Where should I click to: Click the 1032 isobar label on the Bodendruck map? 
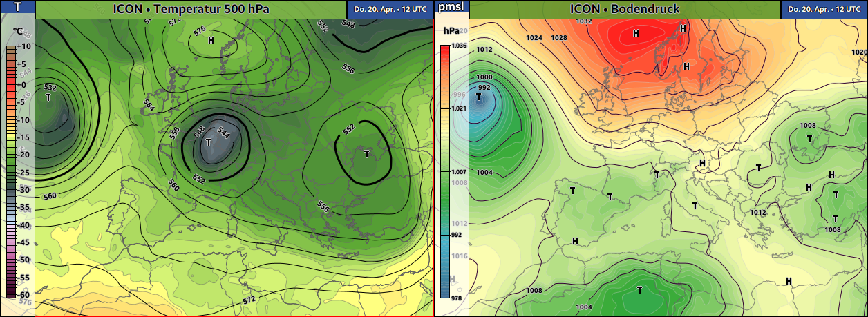[x=584, y=21]
